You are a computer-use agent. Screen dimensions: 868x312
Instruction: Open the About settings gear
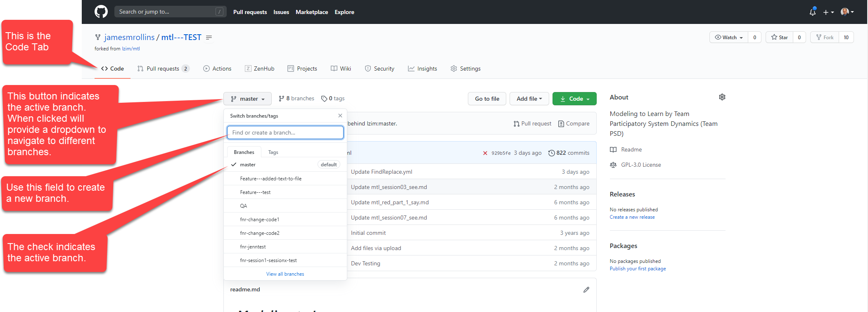click(722, 97)
